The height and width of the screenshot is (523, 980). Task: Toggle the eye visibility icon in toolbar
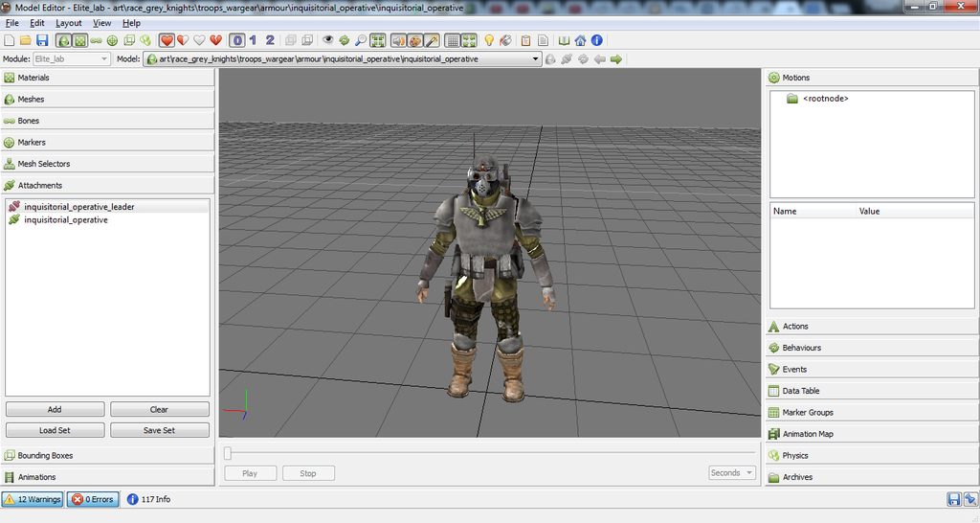click(328, 40)
